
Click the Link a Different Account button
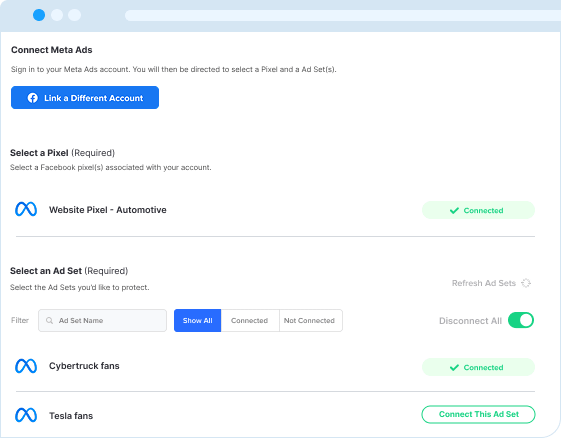tap(85, 98)
